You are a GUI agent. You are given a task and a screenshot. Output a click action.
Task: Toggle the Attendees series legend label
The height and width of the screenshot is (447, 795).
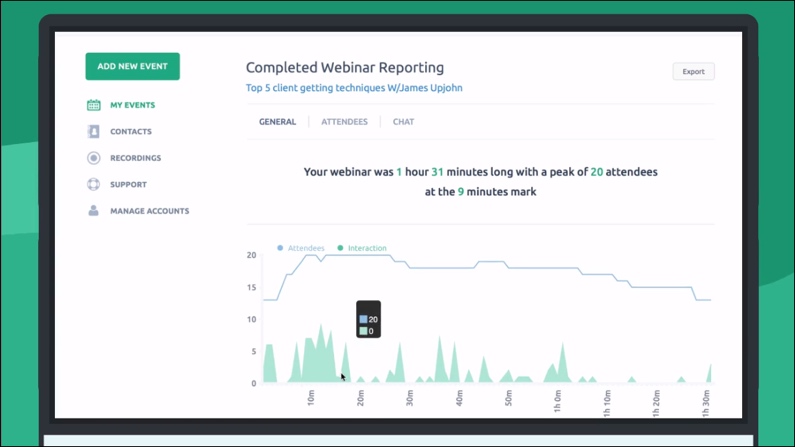(306, 248)
